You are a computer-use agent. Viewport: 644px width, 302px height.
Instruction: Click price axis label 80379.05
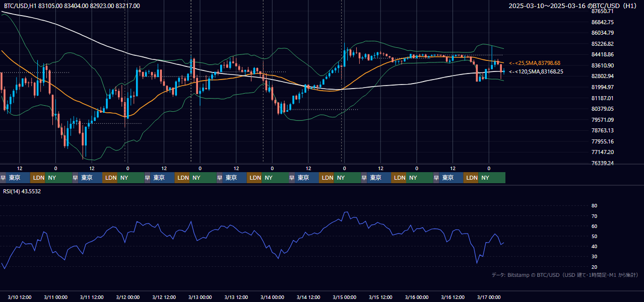click(x=603, y=109)
